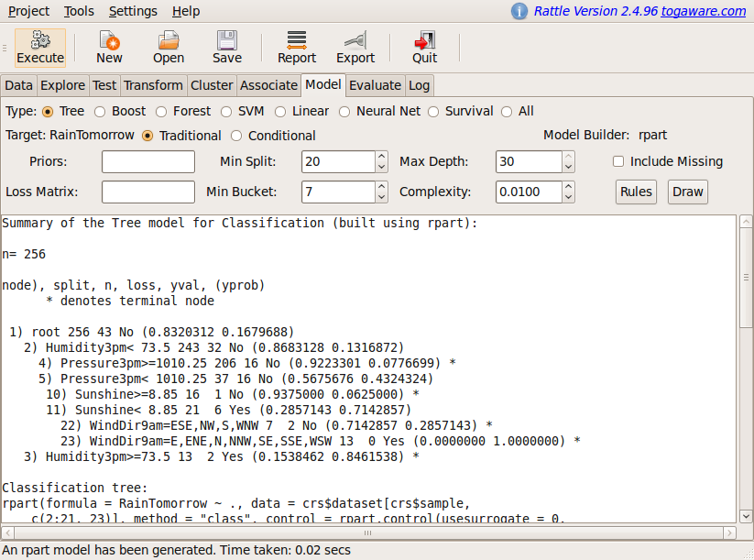Viewport: 754px width, 560px height.
Task: Click inside the Priors input field
Action: tap(147, 161)
